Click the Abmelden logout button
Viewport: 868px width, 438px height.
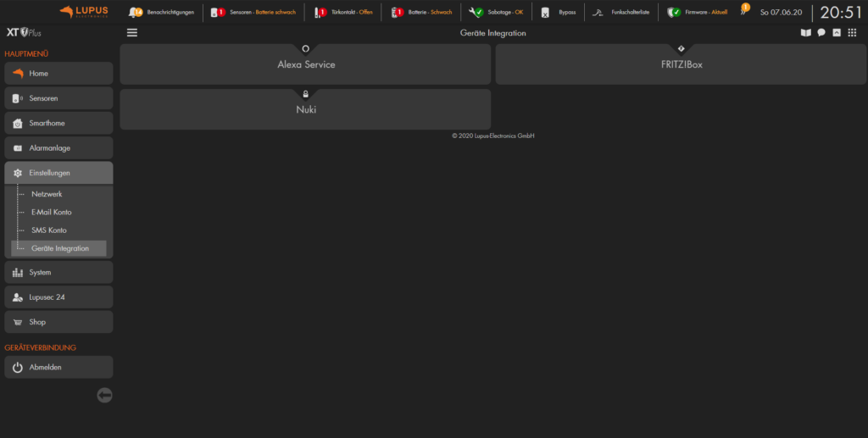[58, 367]
